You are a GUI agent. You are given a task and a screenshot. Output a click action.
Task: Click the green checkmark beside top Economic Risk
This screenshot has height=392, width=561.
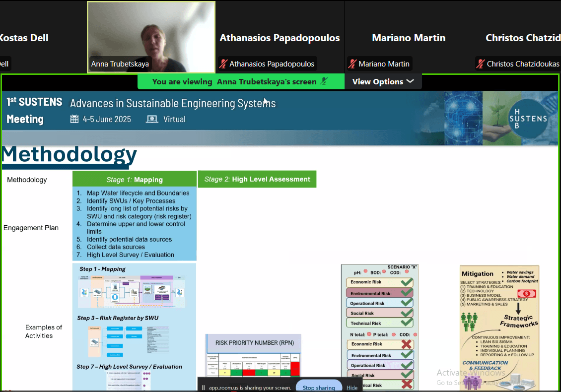click(x=407, y=282)
